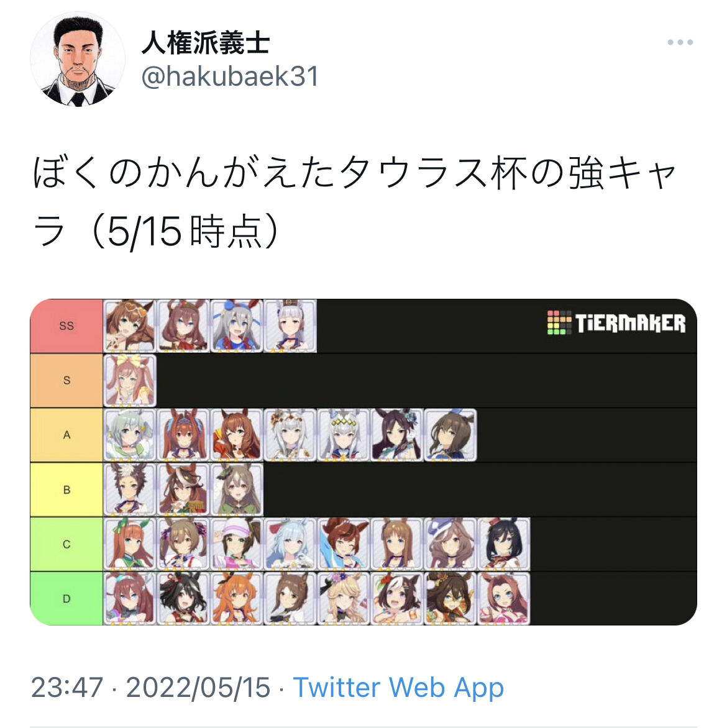Click the orange S tier label
The width and height of the screenshot is (727, 728).
click(66, 381)
